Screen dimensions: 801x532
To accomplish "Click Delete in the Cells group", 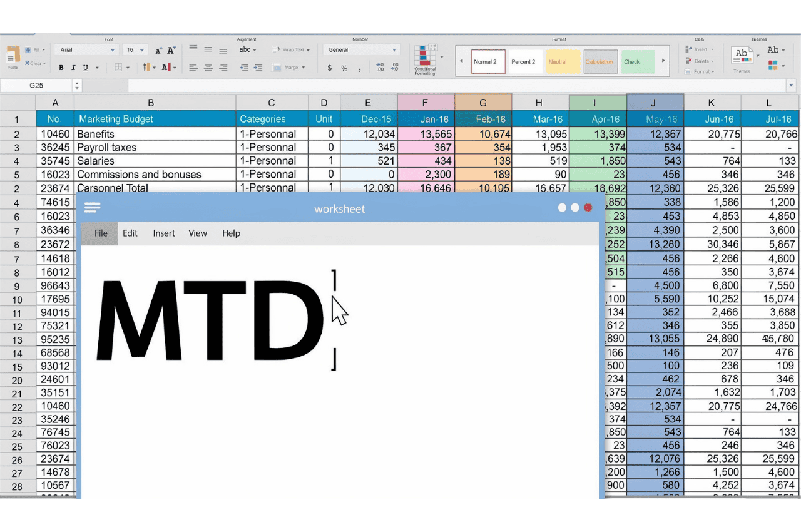I will click(x=699, y=61).
